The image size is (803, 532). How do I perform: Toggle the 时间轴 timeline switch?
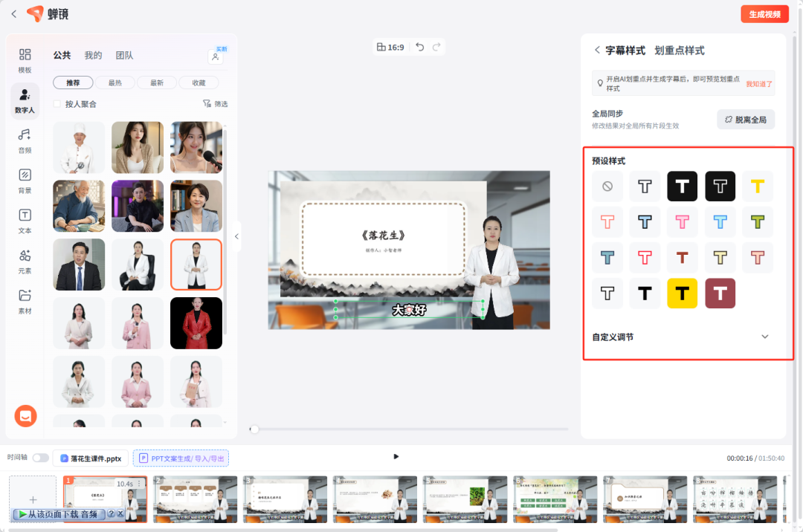(x=40, y=458)
